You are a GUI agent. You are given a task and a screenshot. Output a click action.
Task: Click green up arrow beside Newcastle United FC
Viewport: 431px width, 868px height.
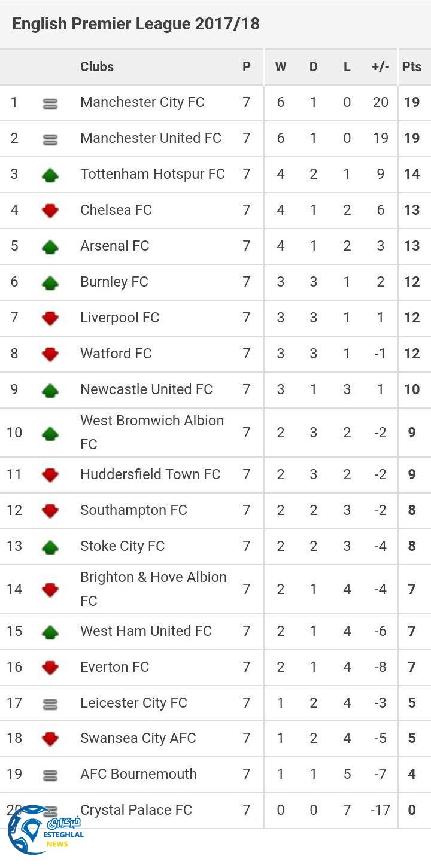point(50,390)
